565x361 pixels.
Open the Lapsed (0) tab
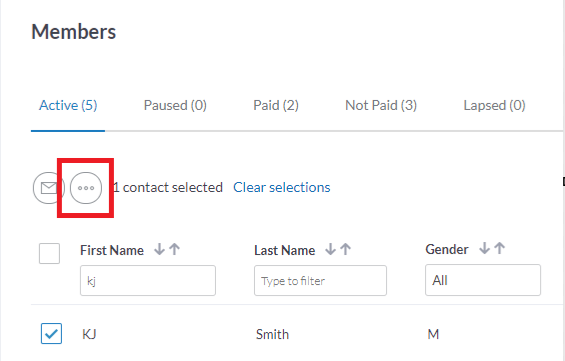(494, 106)
